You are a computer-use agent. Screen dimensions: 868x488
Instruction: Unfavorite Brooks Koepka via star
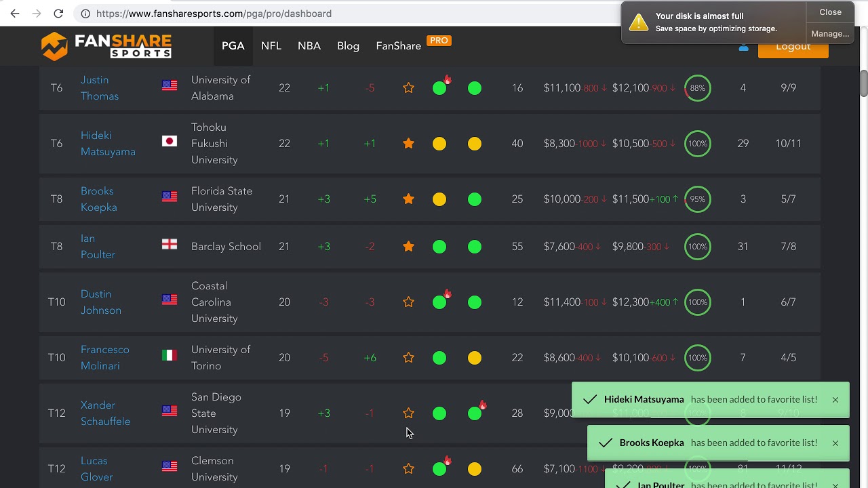click(408, 199)
